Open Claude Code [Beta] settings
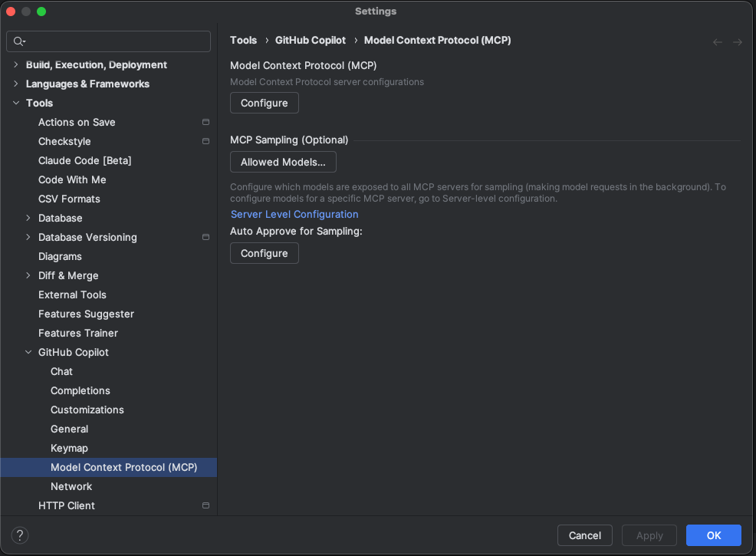Screen dimensions: 756x556 85,160
